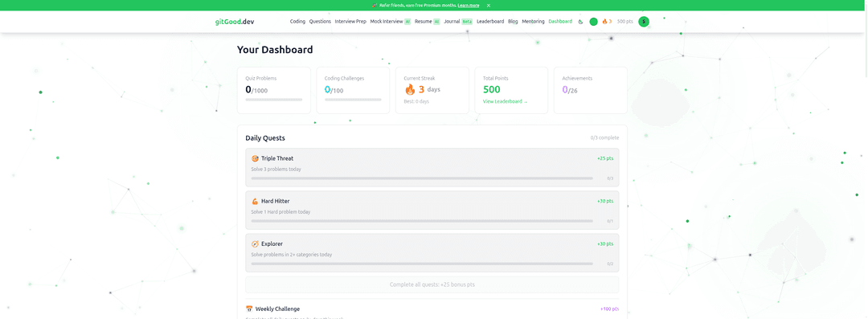Screen dimensions: 868x319
Task: Open the Journal nav item
Action: pos(458,22)
